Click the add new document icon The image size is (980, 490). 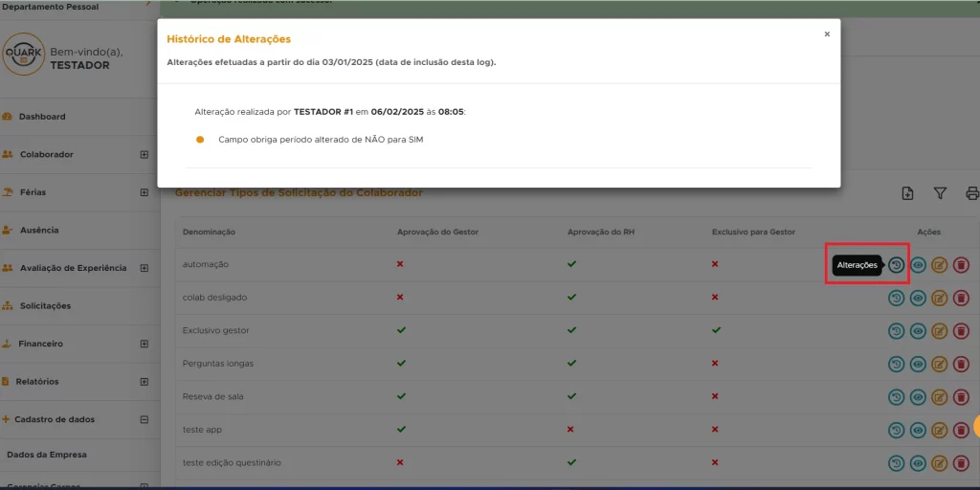click(x=907, y=194)
